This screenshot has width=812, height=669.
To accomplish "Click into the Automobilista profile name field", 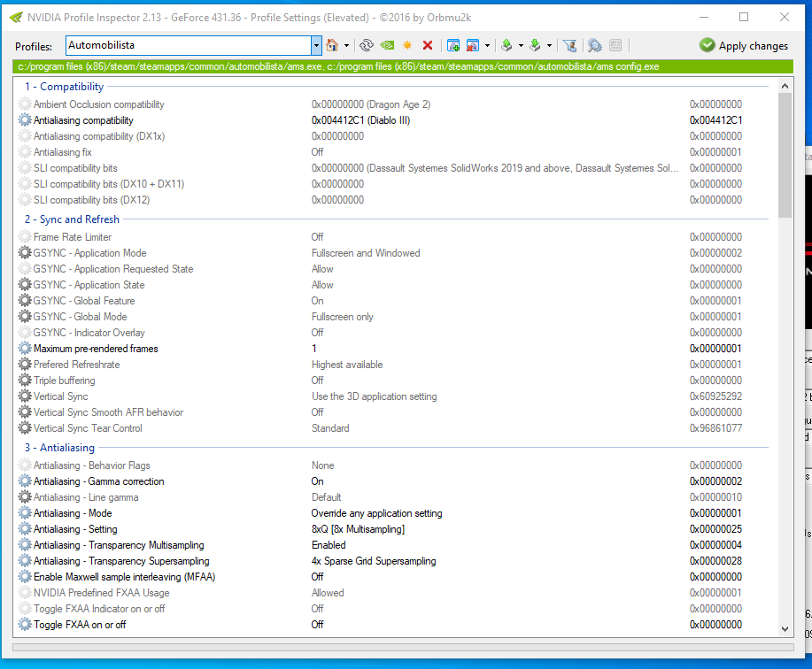I will [189, 45].
